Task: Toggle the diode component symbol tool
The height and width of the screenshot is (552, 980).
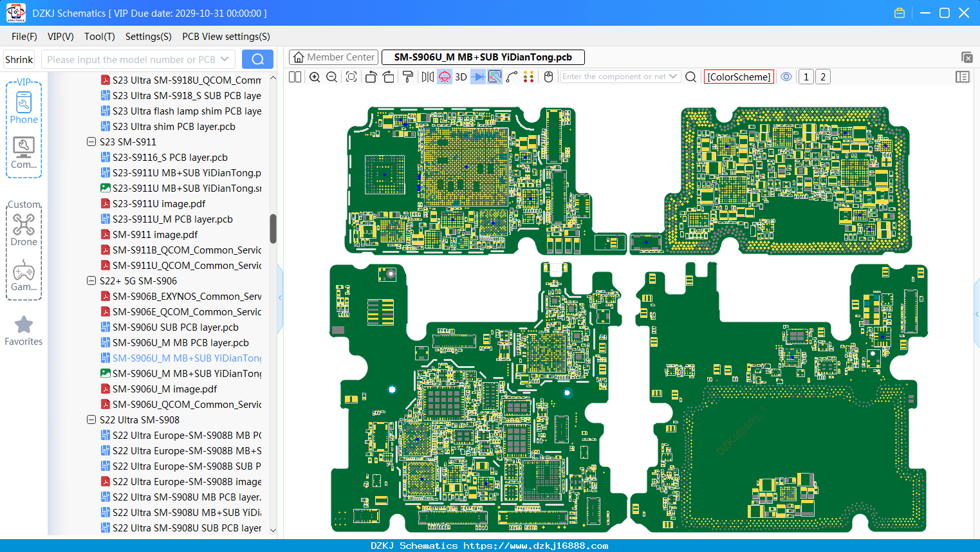Action: coord(478,77)
